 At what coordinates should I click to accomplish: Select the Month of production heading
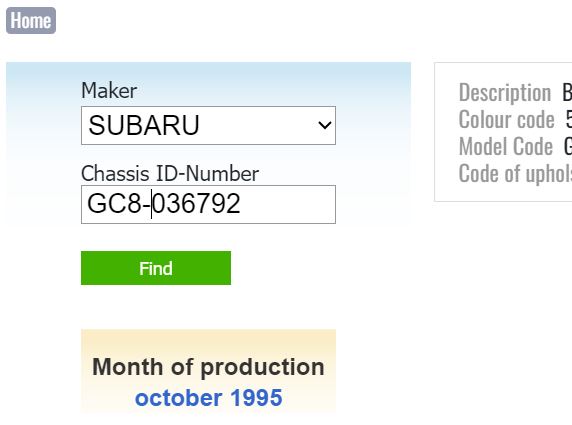point(208,367)
